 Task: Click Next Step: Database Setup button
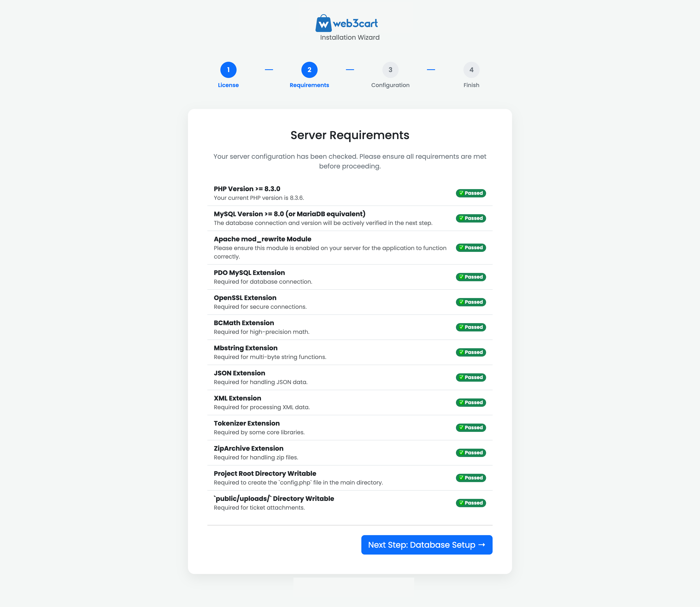[427, 545]
